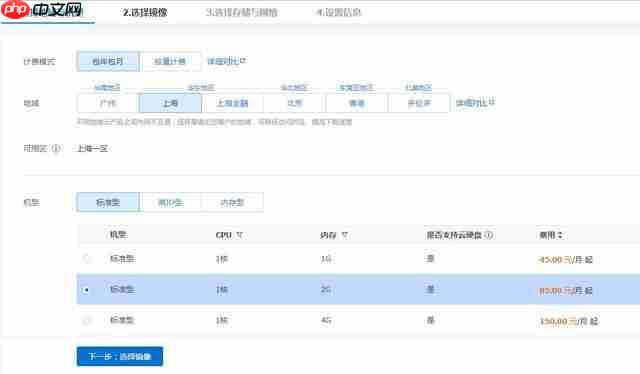The image size is (640, 374).
Task: Open the CPU column filter
Action: coord(240,235)
